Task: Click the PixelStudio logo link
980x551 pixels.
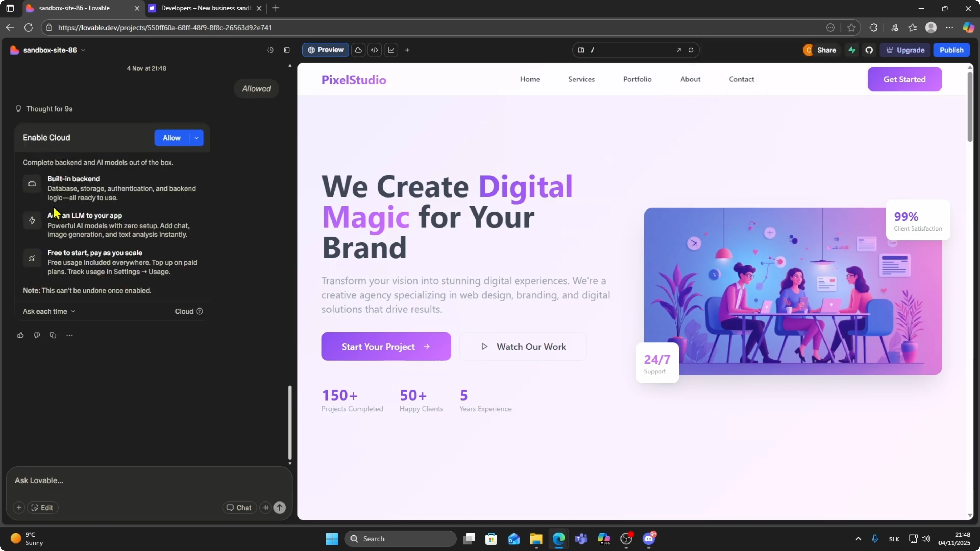Action: point(354,80)
